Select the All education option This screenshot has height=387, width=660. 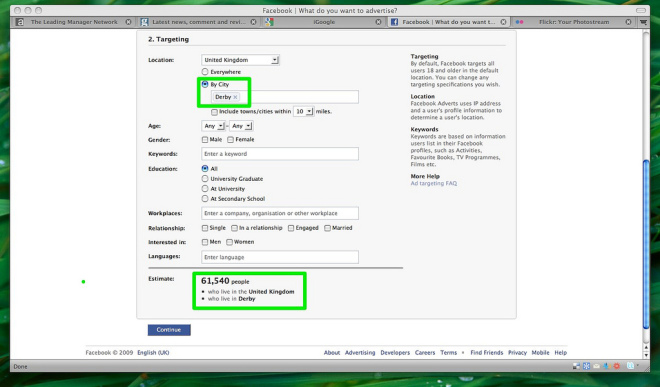tap(205, 168)
